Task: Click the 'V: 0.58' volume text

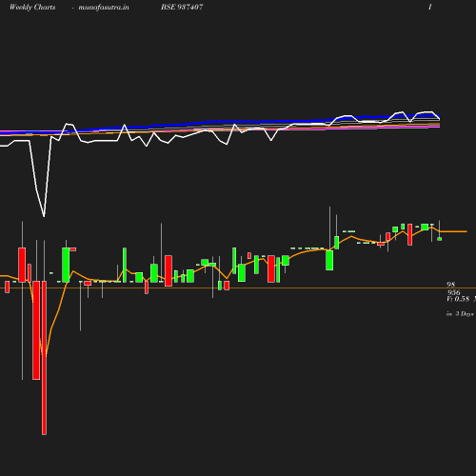Action: click(x=458, y=299)
